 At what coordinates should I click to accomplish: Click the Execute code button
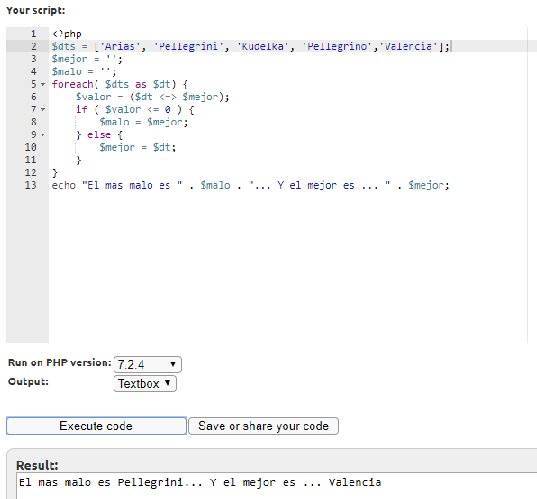tap(96, 426)
